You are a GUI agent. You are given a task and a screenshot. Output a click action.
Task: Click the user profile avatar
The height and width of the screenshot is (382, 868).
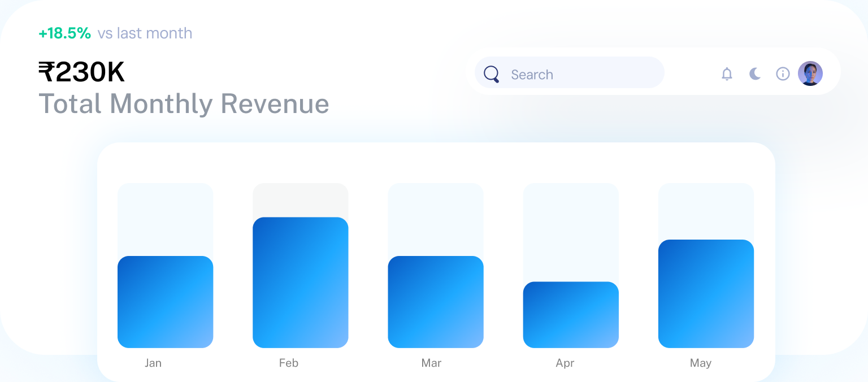point(810,73)
